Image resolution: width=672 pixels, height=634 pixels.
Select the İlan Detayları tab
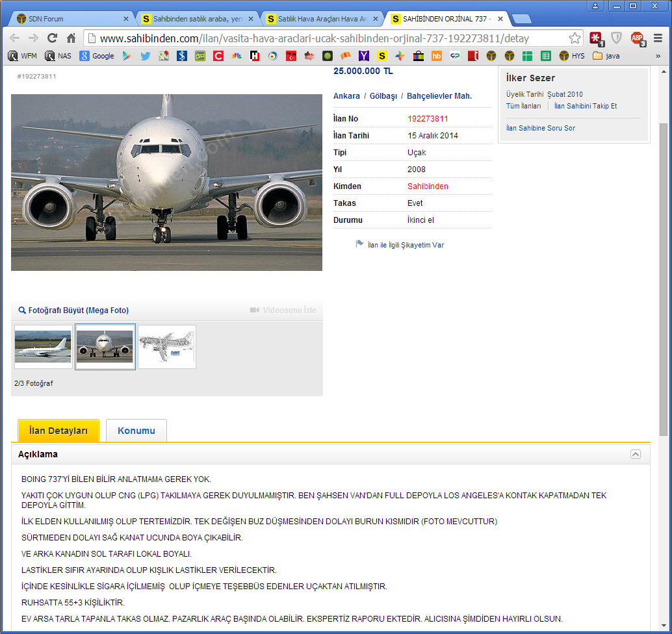tap(58, 431)
